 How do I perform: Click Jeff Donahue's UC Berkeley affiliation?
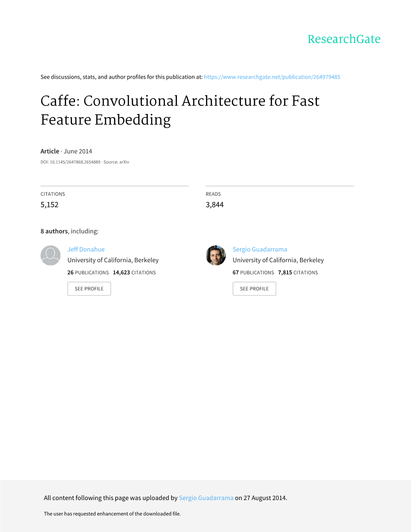(x=113, y=260)
